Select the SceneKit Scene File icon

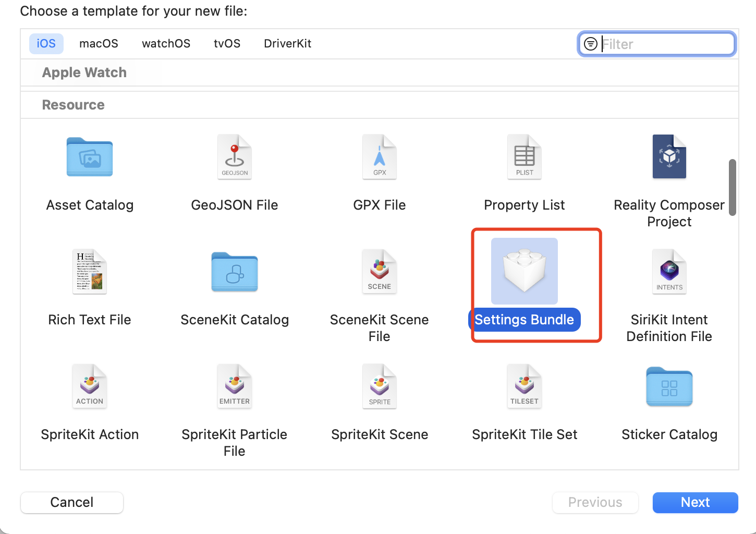pos(380,272)
